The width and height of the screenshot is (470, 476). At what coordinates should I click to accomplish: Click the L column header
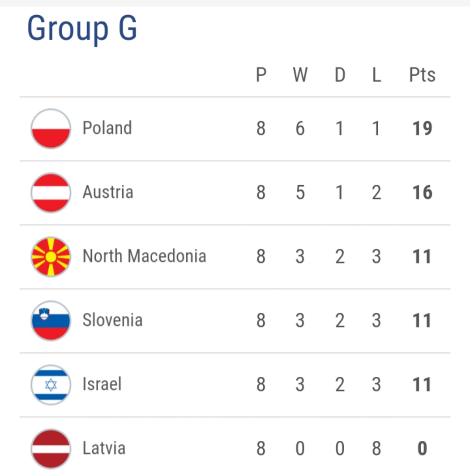(376, 75)
